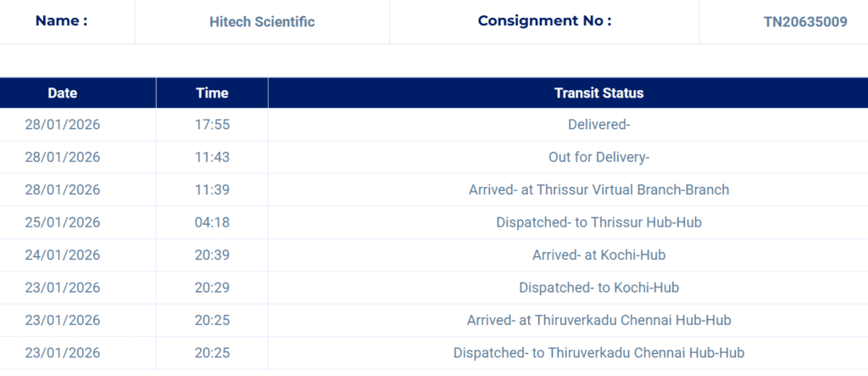Click the Consignment No : label
Viewport: 868px width, 376px height.
[x=544, y=21]
